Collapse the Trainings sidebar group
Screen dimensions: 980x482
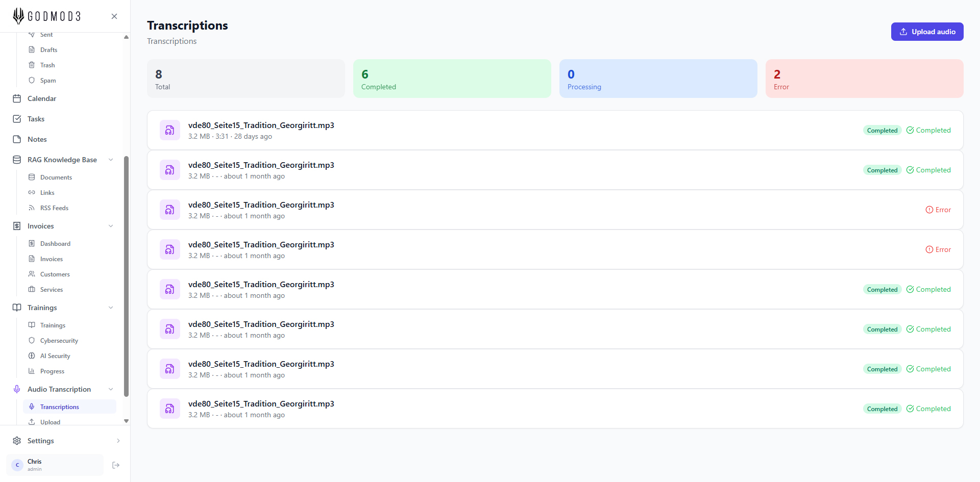tap(111, 308)
